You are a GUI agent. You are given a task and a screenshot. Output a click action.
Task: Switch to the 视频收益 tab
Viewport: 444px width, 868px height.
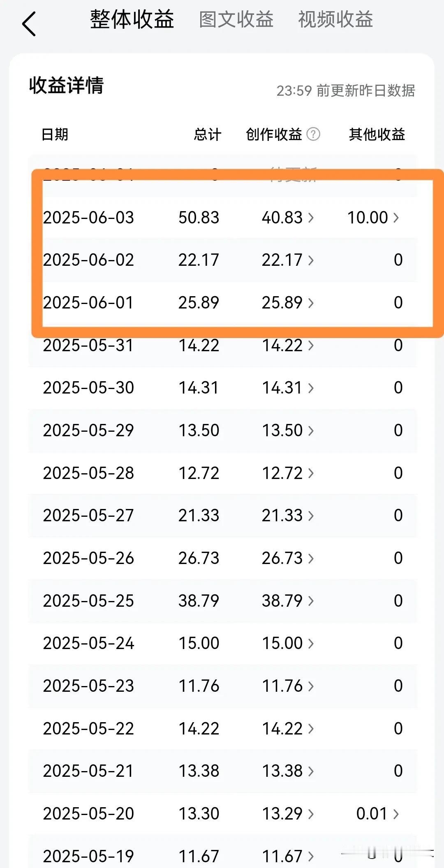(335, 19)
